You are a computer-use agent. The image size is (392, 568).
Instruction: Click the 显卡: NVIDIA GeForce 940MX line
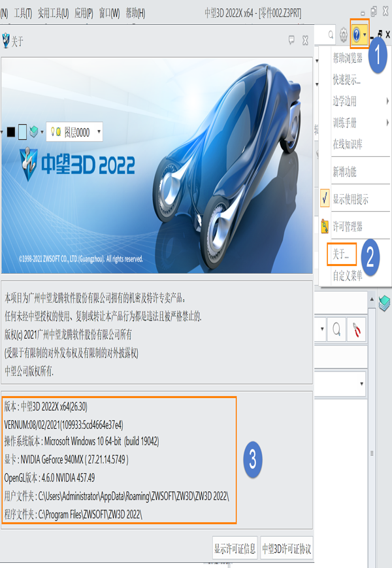click(66, 459)
